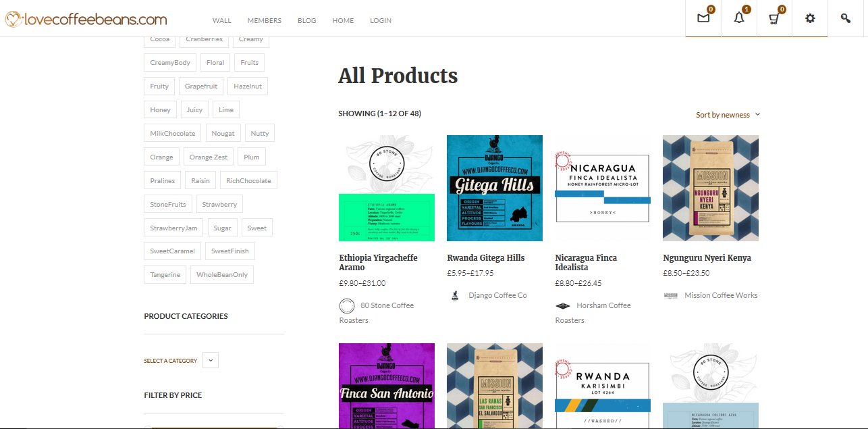Open the MEMBERS menu item
This screenshot has height=429, width=868.
point(265,20)
